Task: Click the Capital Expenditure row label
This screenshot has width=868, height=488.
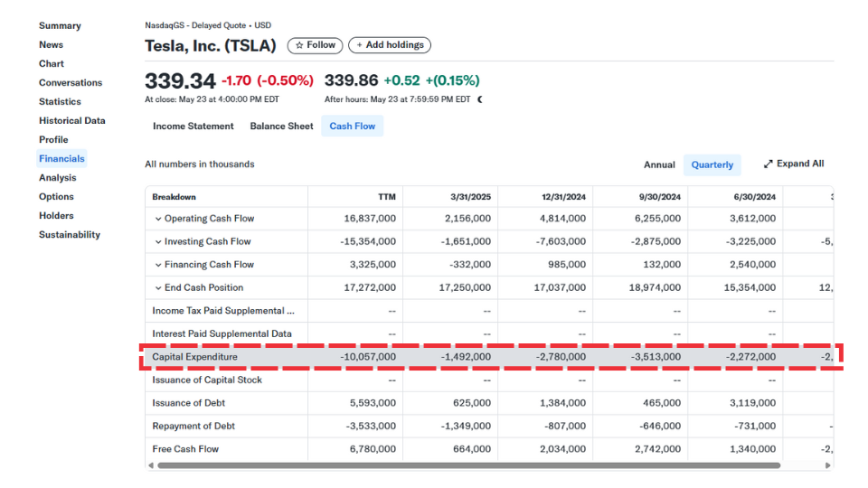Action: (195, 357)
